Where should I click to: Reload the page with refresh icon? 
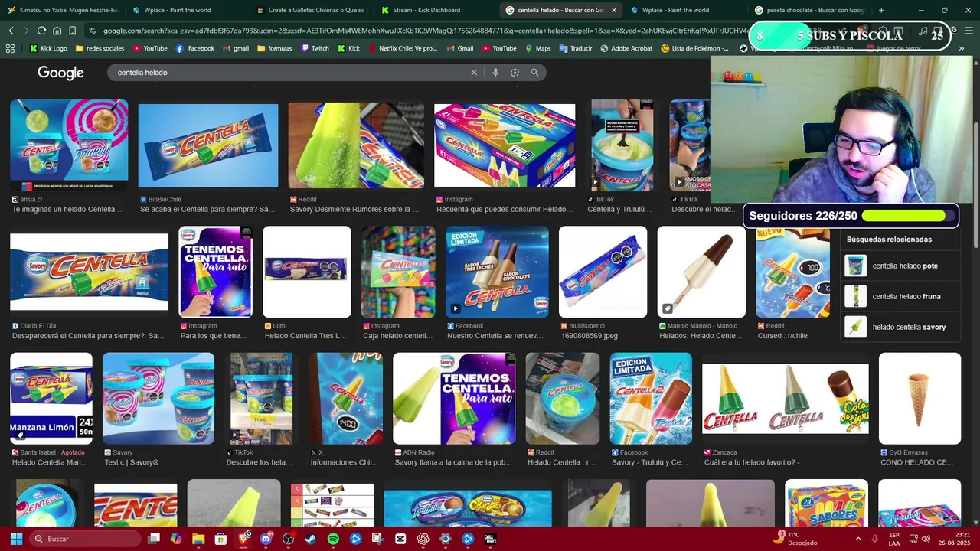(x=41, y=31)
